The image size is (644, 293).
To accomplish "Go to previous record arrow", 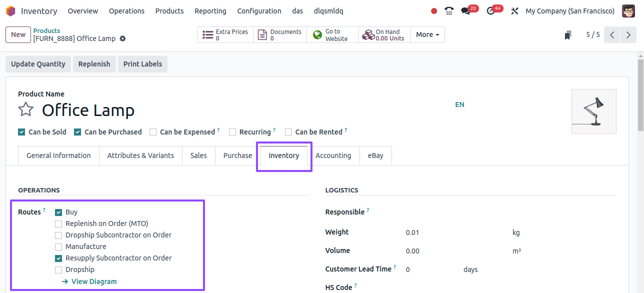I will pos(612,35).
